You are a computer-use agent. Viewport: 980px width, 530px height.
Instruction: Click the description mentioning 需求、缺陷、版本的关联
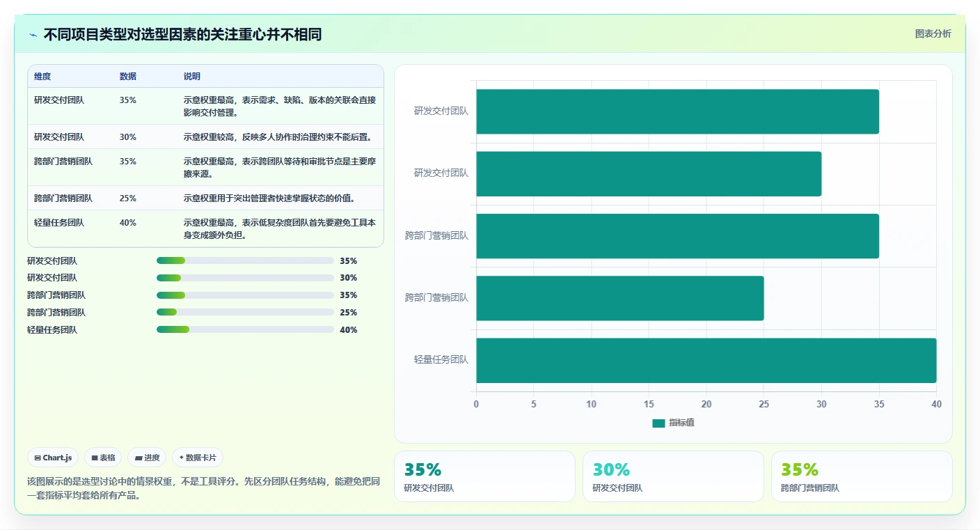[280, 106]
